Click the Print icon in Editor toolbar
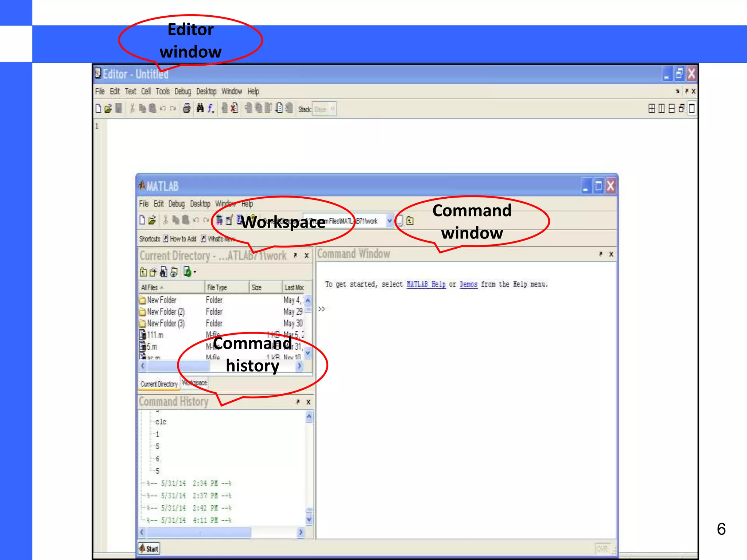The width and height of the screenshot is (747, 560). point(186,108)
